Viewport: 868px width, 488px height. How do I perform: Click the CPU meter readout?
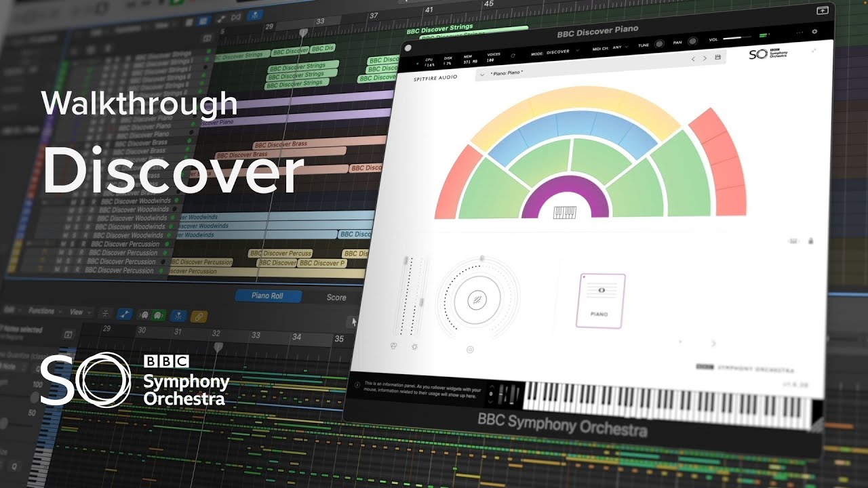click(429, 62)
